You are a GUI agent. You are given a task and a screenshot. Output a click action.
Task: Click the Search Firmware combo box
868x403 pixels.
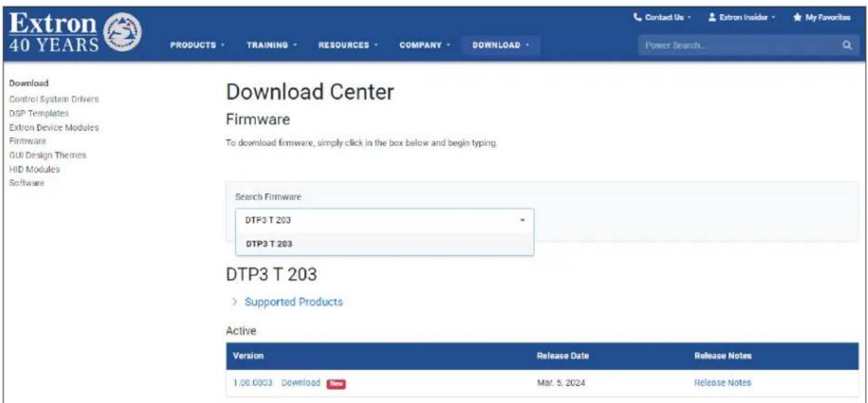[x=384, y=220]
